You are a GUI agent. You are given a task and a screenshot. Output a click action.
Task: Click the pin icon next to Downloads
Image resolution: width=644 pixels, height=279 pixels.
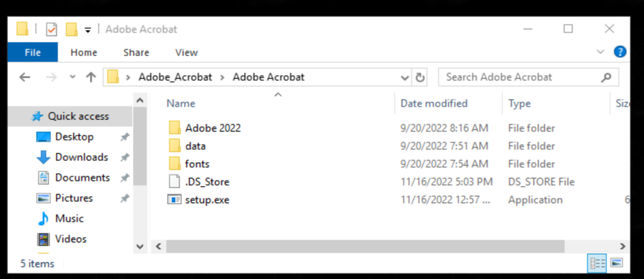click(x=125, y=157)
